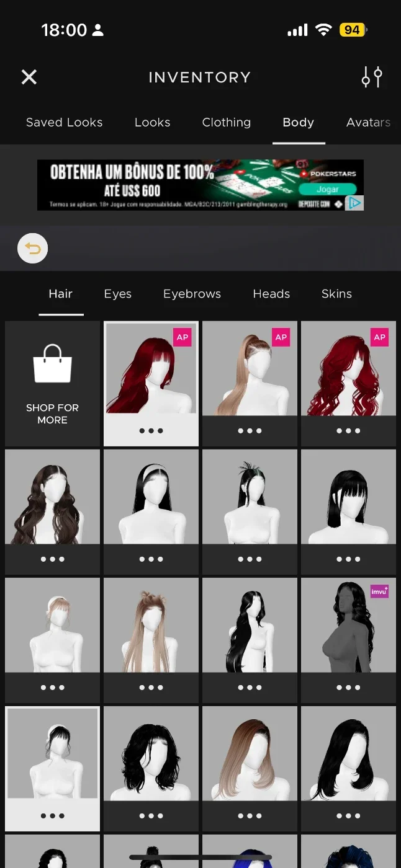Tap the yellow undo arrow button
The image size is (401, 868).
coord(32,249)
